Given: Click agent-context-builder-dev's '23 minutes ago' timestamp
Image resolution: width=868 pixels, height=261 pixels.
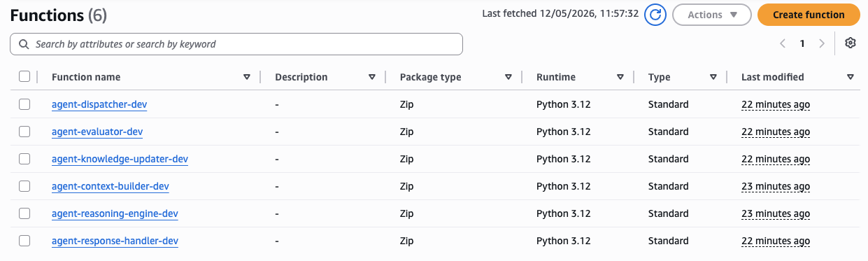Looking at the screenshot, I should coord(776,186).
